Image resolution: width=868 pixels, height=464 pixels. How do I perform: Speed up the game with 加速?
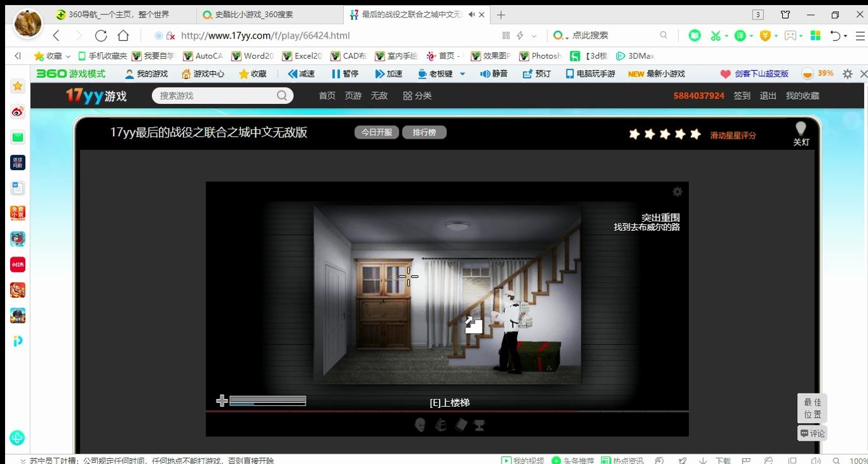tap(389, 74)
